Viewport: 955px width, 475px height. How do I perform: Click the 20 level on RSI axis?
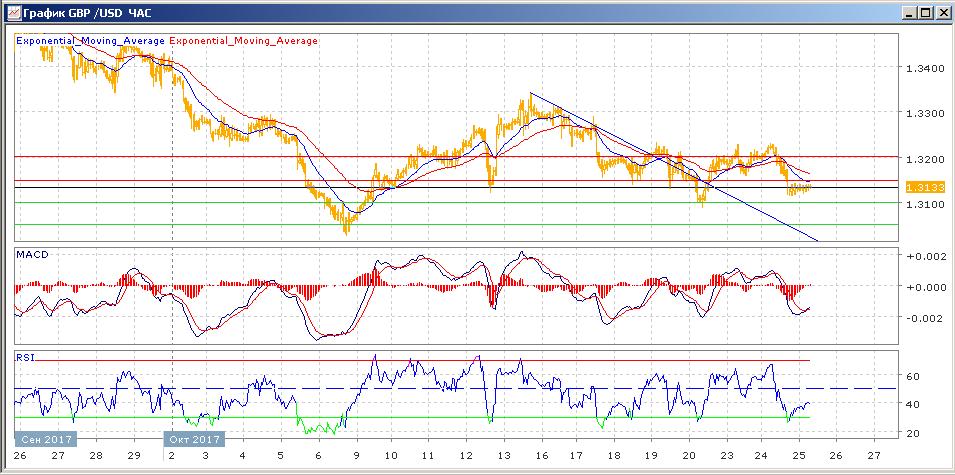pyautogui.click(x=912, y=433)
